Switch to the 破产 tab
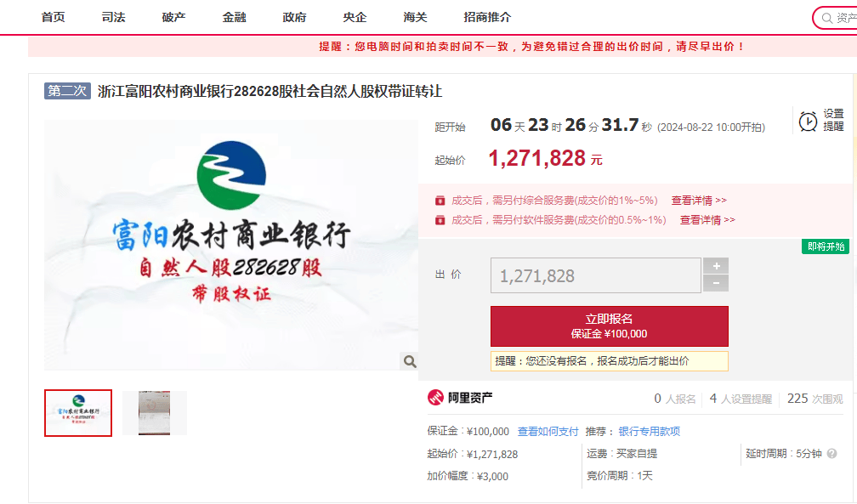The image size is (857, 504). (173, 16)
